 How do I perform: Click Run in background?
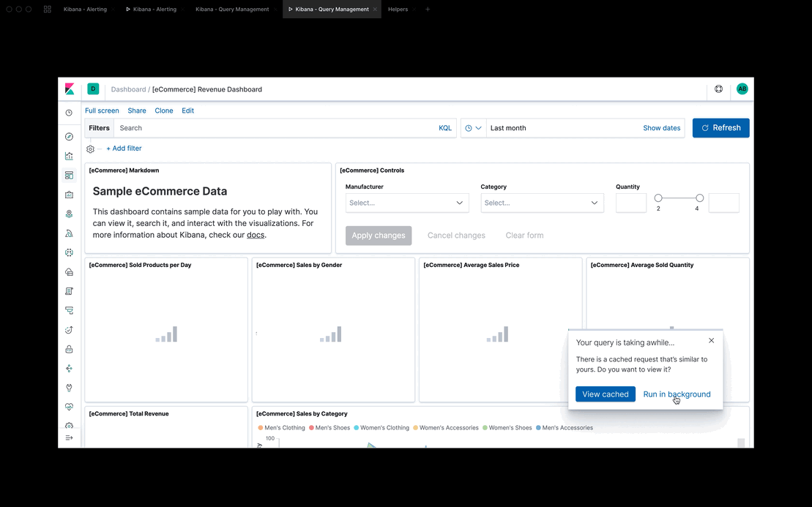(x=677, y=394)
